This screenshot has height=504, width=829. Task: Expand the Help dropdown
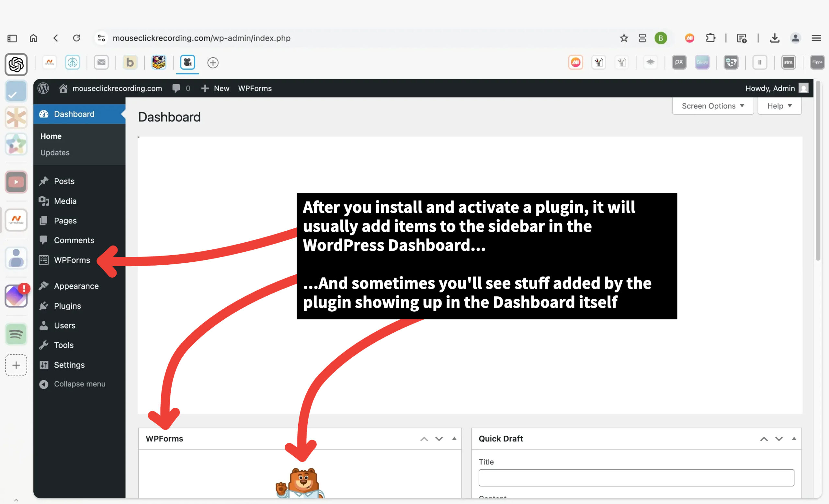(779, 106)
